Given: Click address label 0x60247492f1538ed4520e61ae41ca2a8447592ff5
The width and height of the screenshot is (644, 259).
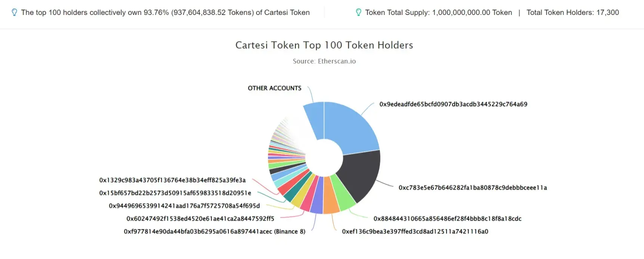Looking at the screenshot, I should [200, 219].
